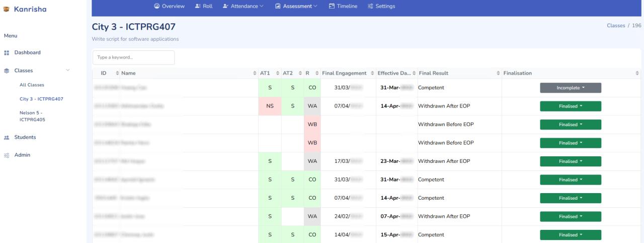Sort Effective Date column with its arrows
Screen dimensions: 644x243
(414, 74)
